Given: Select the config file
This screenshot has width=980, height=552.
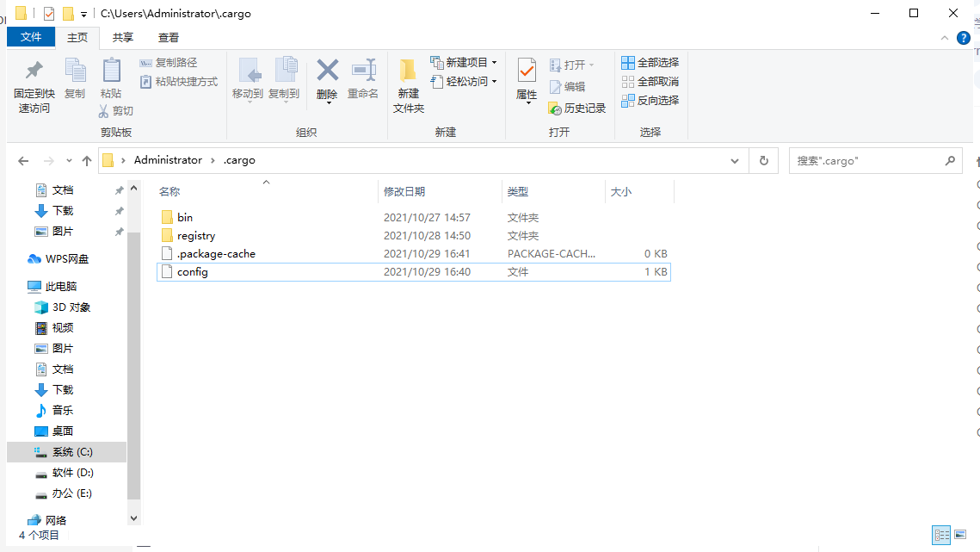Looking at the screenshot, I should (413, 271).
